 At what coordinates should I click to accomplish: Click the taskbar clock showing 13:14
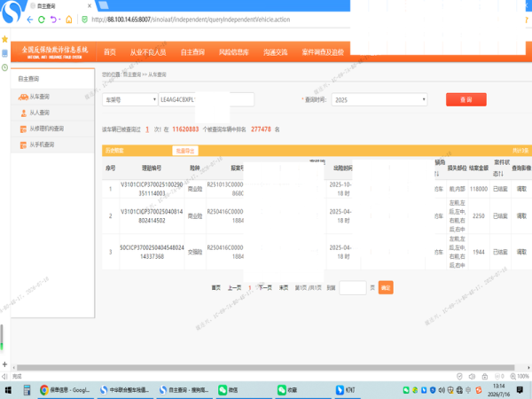click(x=498, y=390)
